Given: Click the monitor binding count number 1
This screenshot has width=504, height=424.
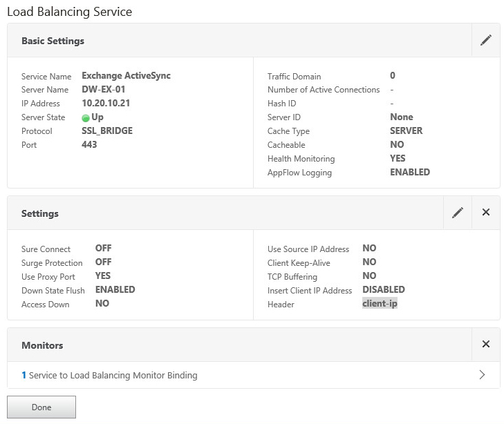Looking at the screenshot, I should pyautogui.click(x=24, y=375).
